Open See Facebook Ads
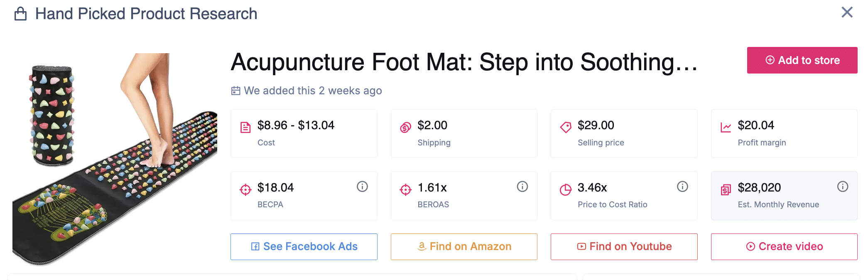868x280 pixels. [304, 247]
